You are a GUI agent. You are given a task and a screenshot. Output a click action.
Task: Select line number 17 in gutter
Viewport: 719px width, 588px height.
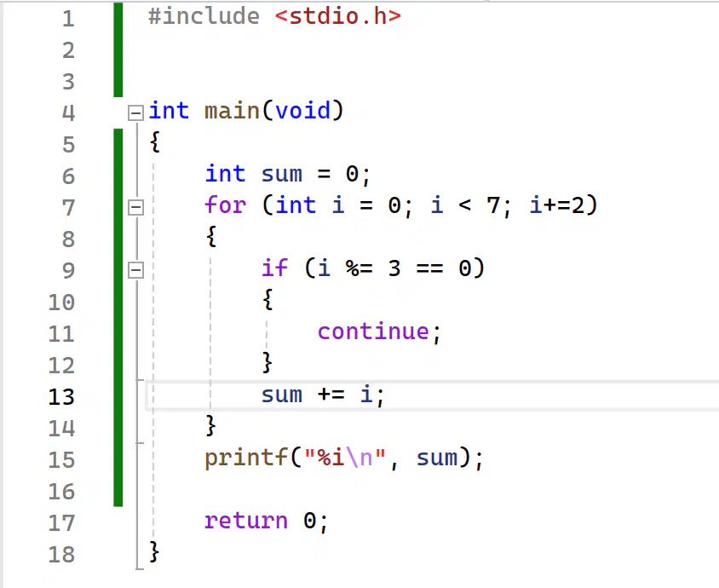pos(61,523)
